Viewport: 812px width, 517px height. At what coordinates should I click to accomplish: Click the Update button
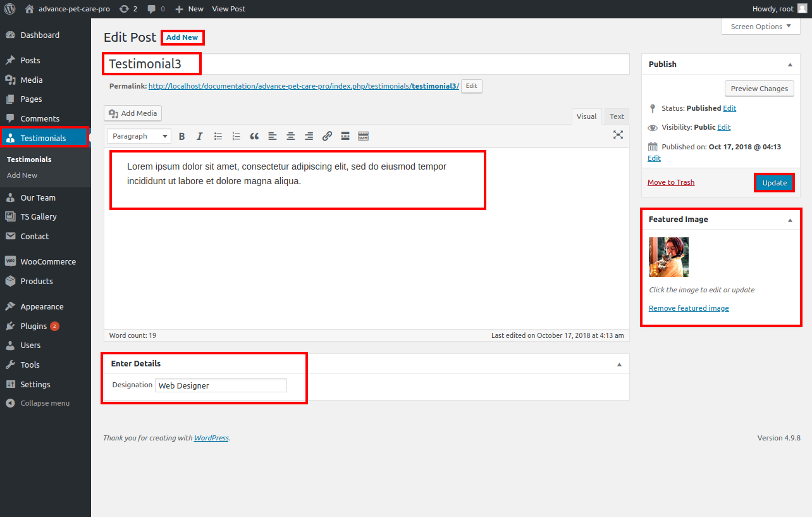coord(774,183)
